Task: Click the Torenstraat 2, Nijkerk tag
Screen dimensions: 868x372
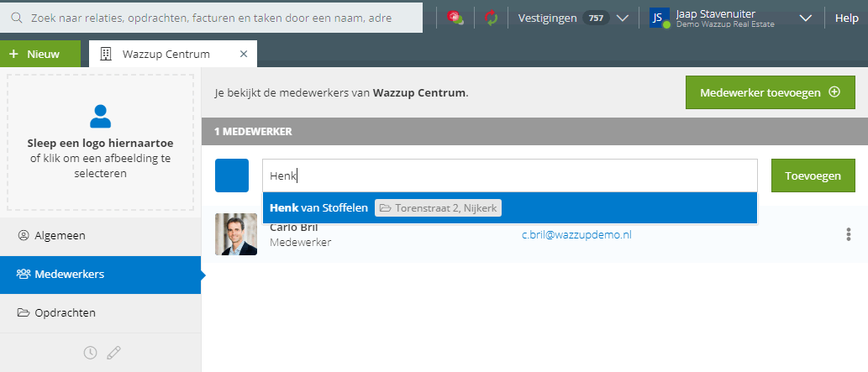Action: [x=438, y=208]
